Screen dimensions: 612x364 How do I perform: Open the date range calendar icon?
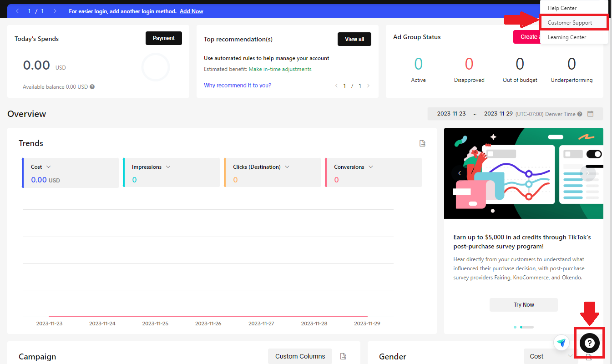point(590,114)
